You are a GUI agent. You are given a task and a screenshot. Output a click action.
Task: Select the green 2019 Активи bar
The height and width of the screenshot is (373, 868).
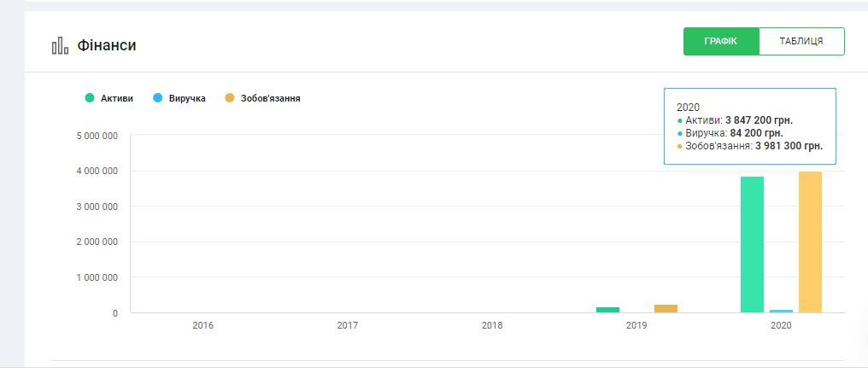pyautogui.click(x=607, y=310)
